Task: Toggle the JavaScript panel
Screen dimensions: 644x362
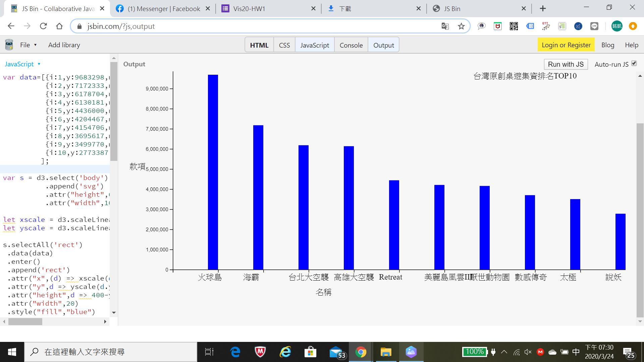Action: click(315, 45)
